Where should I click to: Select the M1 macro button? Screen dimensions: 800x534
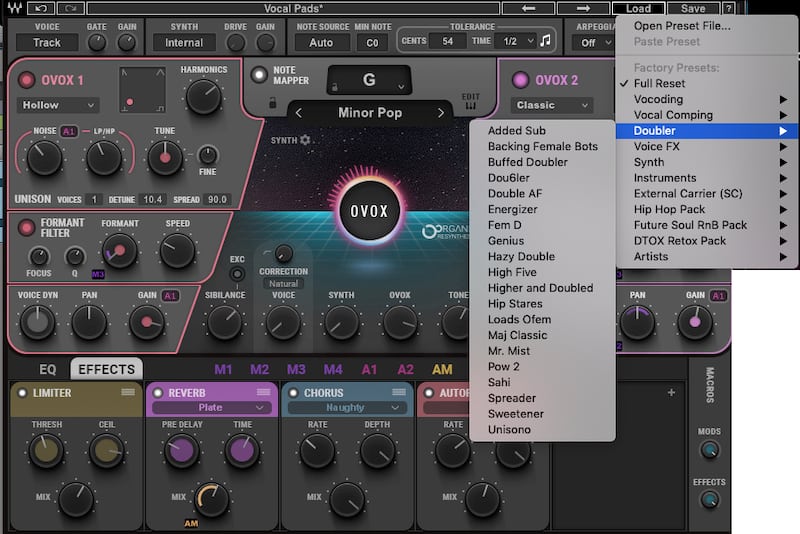click(223, 369)
